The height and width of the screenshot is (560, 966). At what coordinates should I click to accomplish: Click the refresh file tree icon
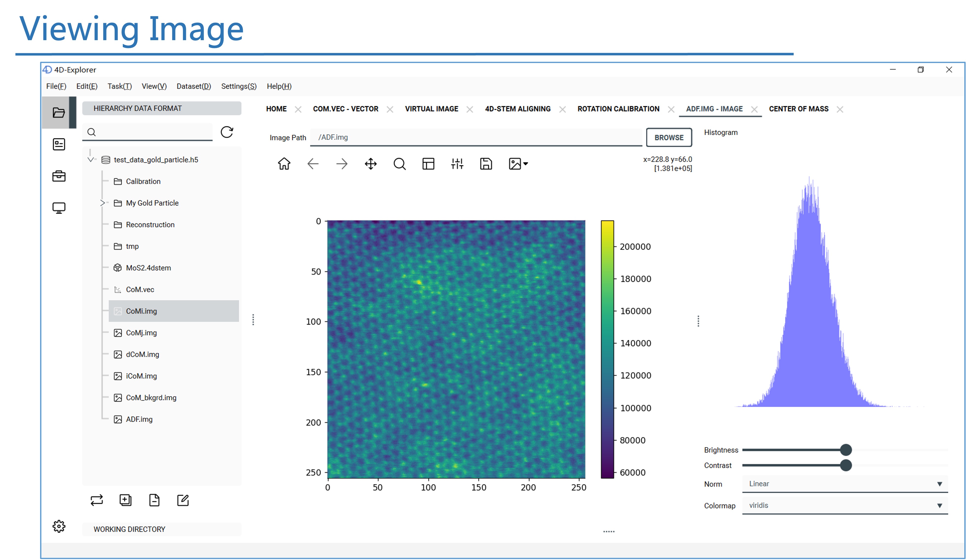tap(227, 132)
